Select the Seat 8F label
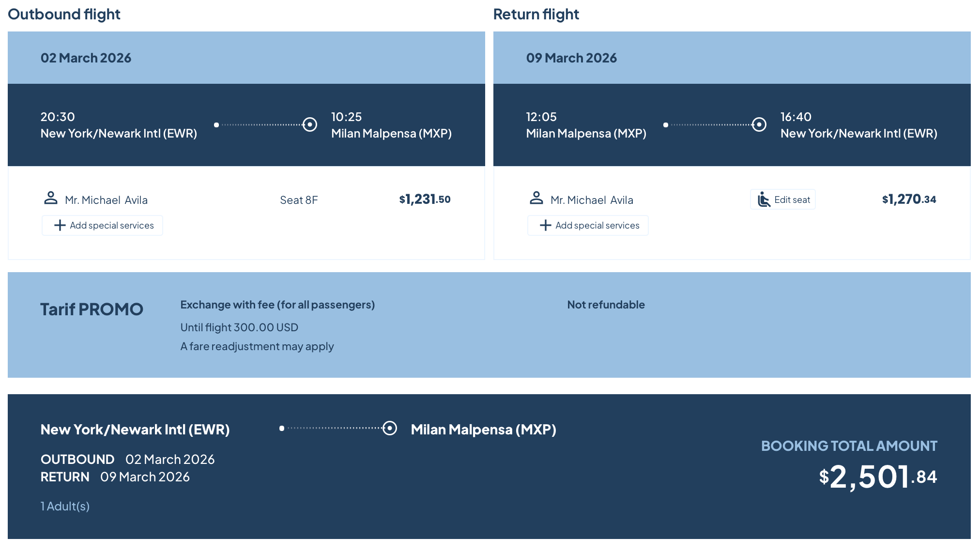This screenshot has height=554, width=980. pos(299,200)
